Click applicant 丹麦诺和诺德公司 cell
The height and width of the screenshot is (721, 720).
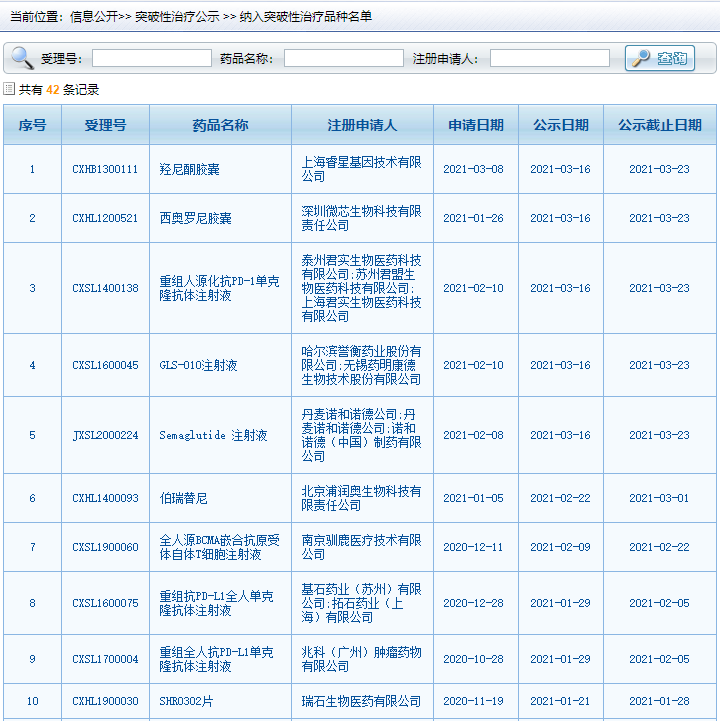pyautogui.click(x=361, y=435)
